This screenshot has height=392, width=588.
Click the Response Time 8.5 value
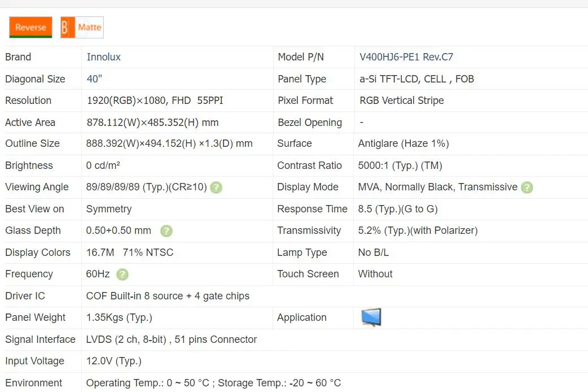pyautogui.click(x=397, y=209)
